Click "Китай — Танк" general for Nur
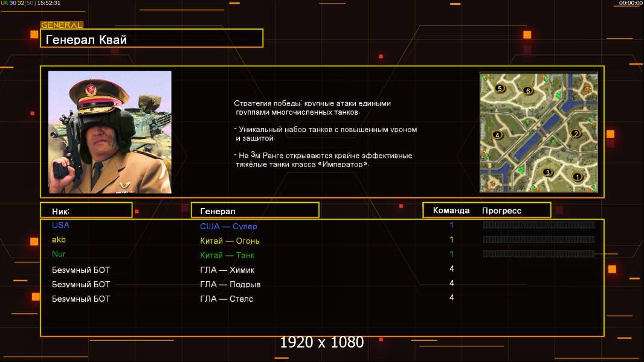Viewport: 644px width, 362px height. pos(227,255)
